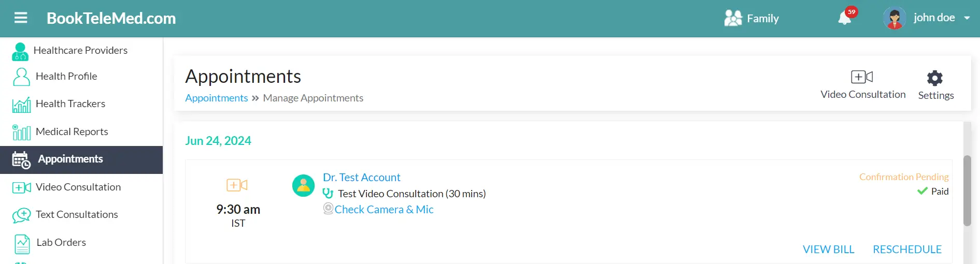This screenshot has height=264, width=980.
Task: Navigate to Text Consultations
Action: pyautogui.click(x=77, y=214)
